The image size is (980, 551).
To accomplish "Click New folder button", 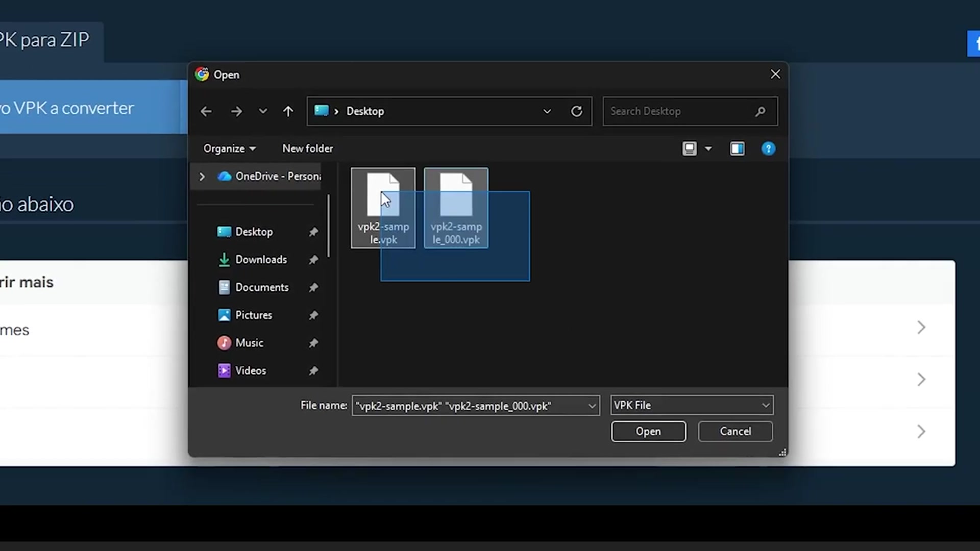I will (x=308, y=148).
